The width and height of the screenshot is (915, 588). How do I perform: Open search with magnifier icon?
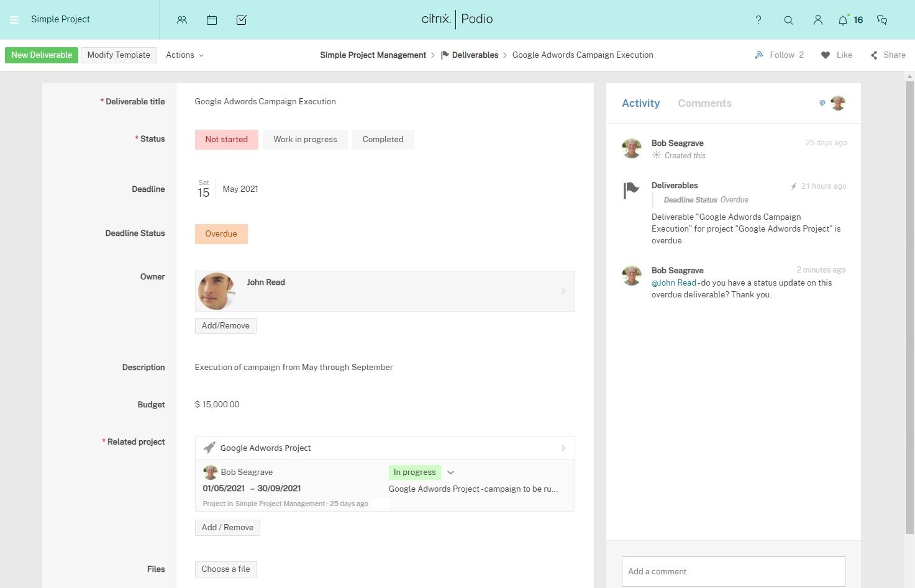coord(788,20)
